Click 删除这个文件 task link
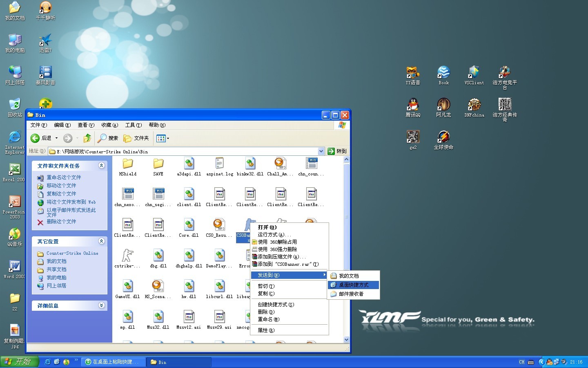The image size is (588, 368). (x=61, y=222)
